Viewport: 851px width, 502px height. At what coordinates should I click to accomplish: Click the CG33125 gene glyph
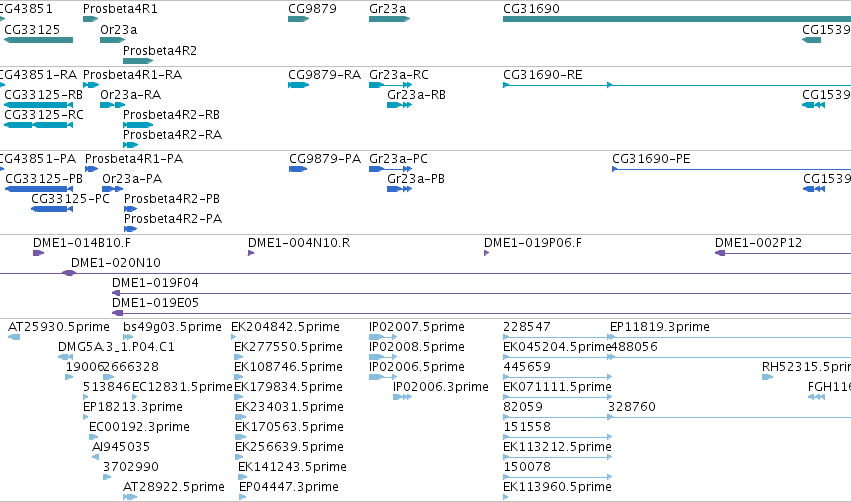38,40
